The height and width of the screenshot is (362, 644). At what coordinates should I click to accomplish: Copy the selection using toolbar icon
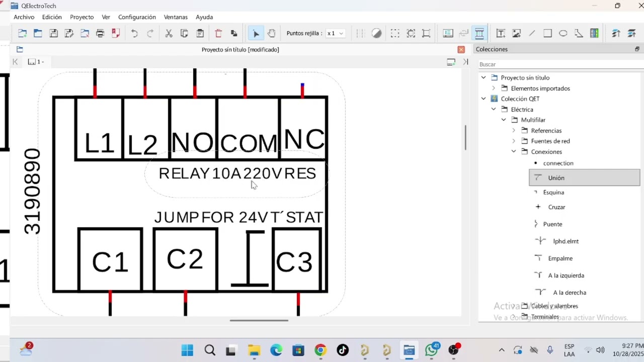click(184, 33)
